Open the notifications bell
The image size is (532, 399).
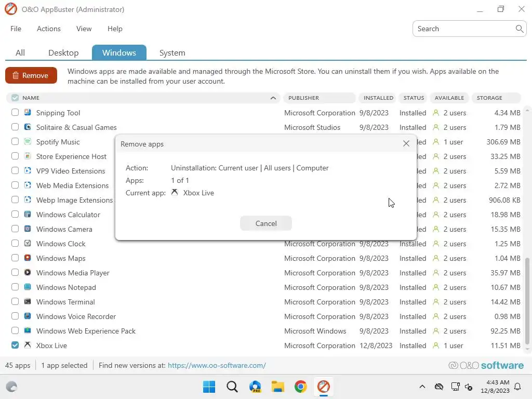tap(518, 387)
